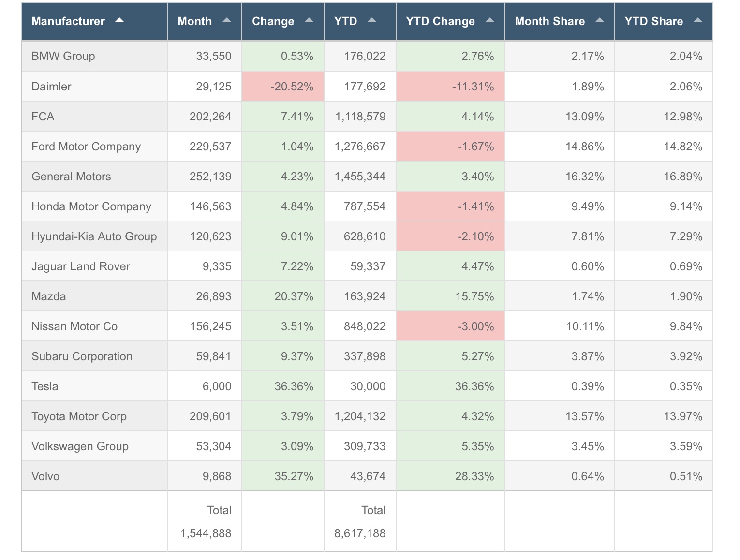The image size is (740, 560).
Task: Click Volvo's YTD share 0.51%
Action: click(x=686, y=476)
